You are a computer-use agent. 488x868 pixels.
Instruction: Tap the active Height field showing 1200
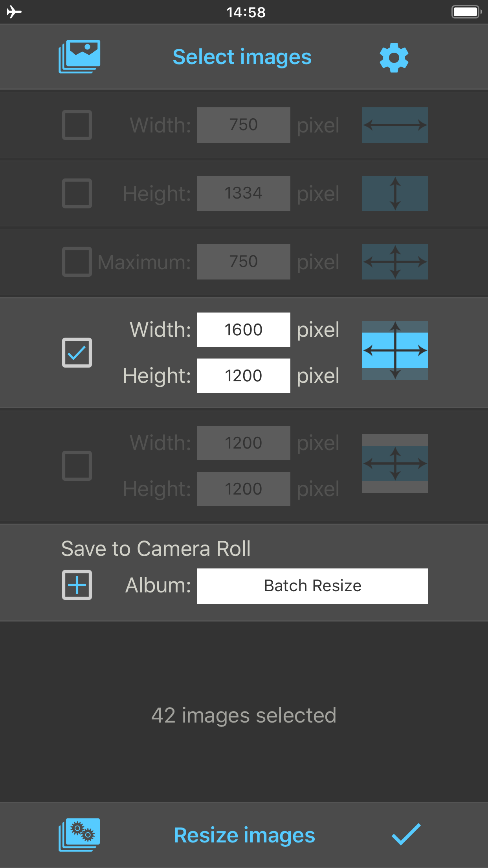tap(244, 375)
